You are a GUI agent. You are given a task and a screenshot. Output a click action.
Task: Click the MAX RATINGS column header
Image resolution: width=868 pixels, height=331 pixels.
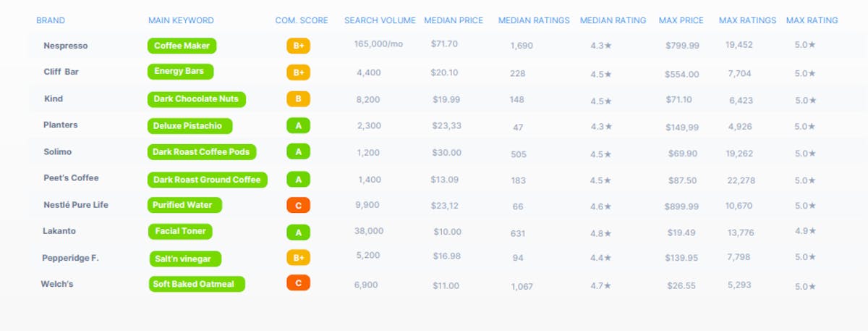748,20
